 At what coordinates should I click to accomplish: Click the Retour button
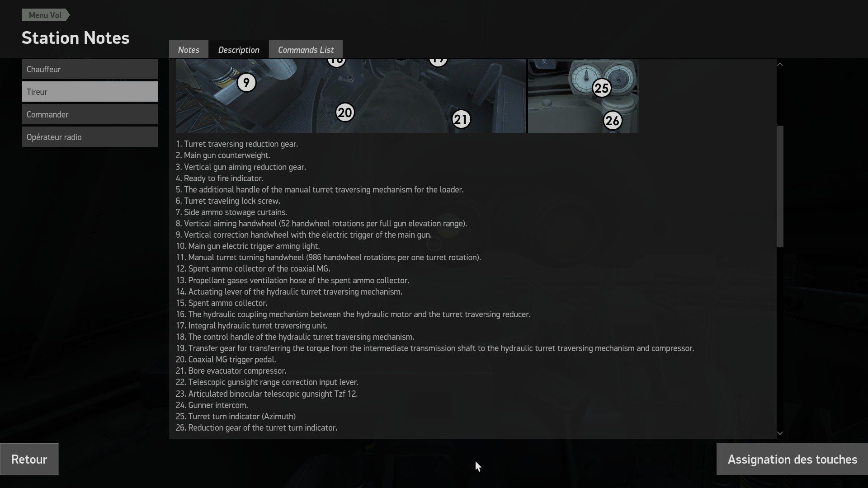point(29,459)
